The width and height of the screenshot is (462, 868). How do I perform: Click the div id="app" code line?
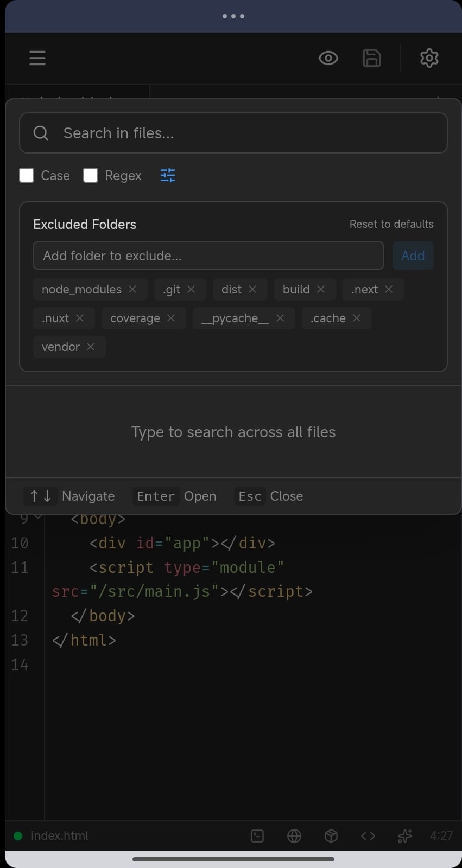[182, 543]
